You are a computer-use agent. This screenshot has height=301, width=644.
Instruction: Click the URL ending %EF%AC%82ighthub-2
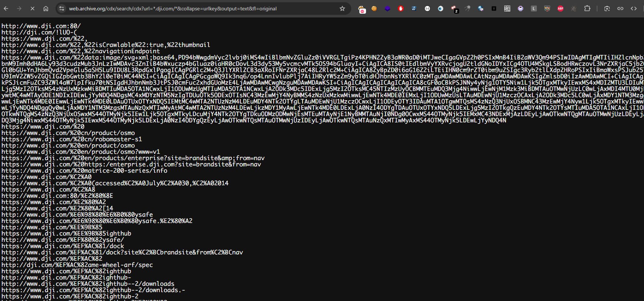point(70,296)
